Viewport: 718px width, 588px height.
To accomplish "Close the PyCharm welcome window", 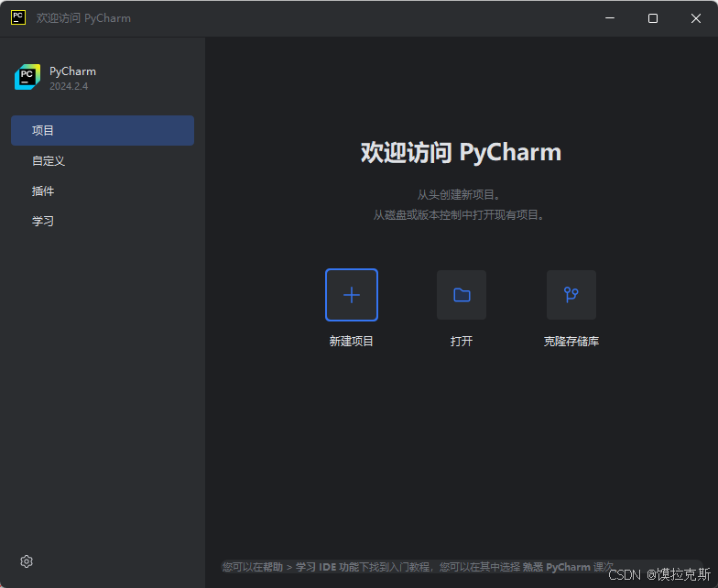I will pos(696,18).
